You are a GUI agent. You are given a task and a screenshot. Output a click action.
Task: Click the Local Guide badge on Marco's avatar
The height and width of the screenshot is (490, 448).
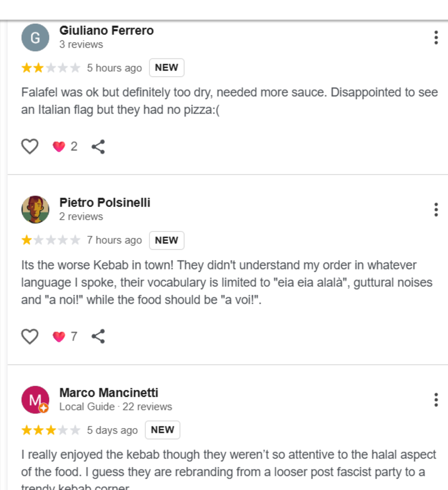click(44, 408)
